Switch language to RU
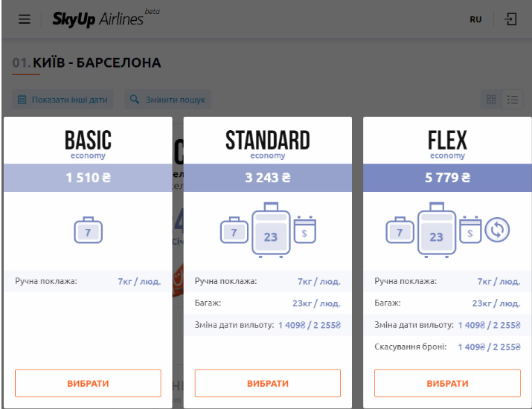This screenshot has height=409, width=532. [475, 19]
